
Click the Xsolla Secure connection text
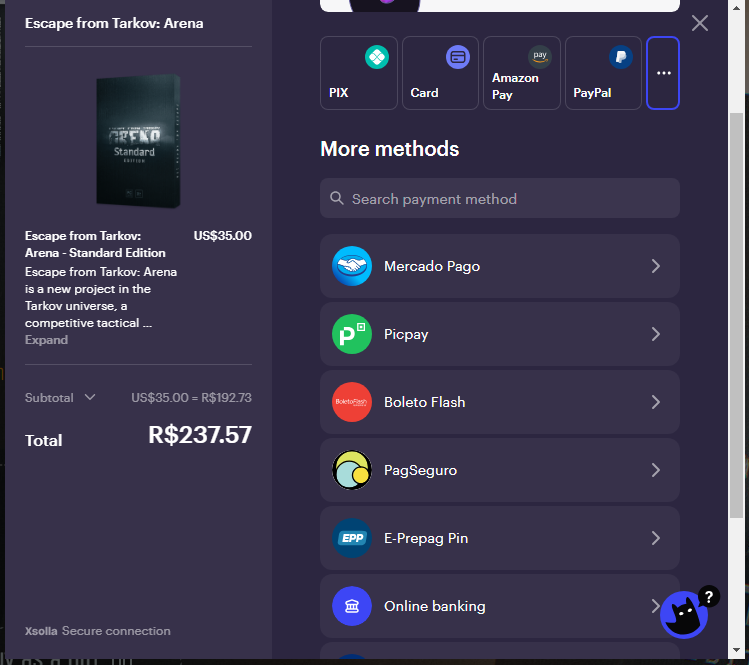(97, 631)
